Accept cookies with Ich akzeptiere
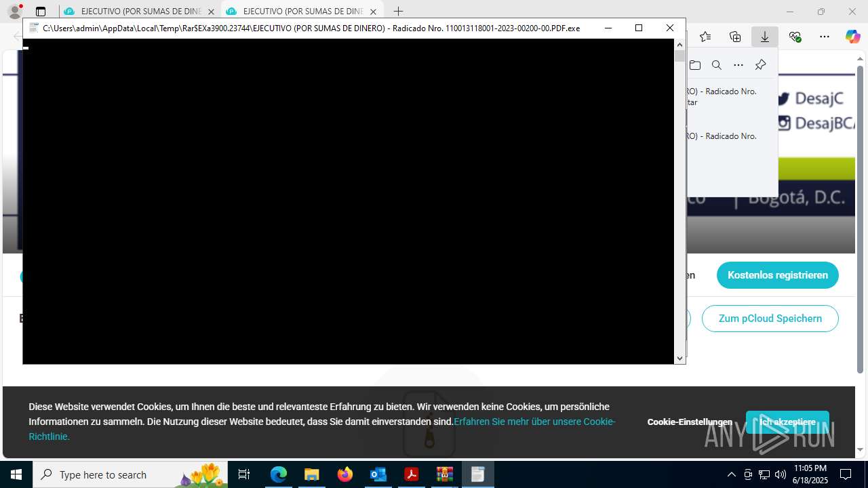 click(787, 422)
